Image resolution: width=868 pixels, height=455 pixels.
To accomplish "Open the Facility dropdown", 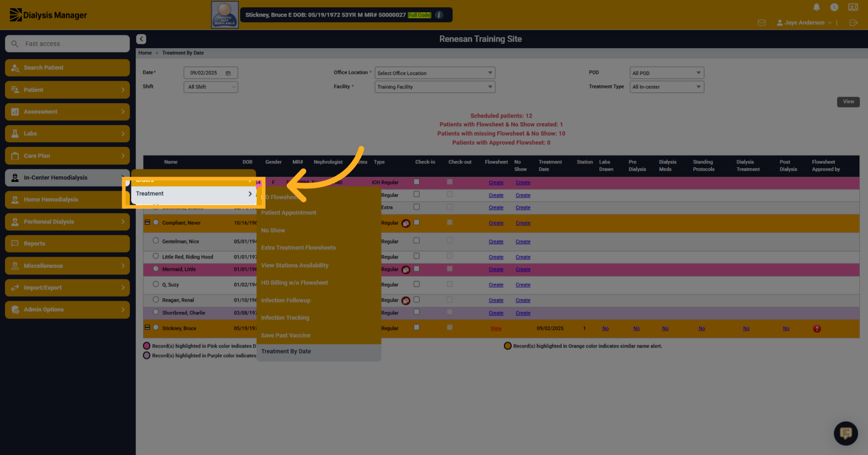I will point(435,87).
